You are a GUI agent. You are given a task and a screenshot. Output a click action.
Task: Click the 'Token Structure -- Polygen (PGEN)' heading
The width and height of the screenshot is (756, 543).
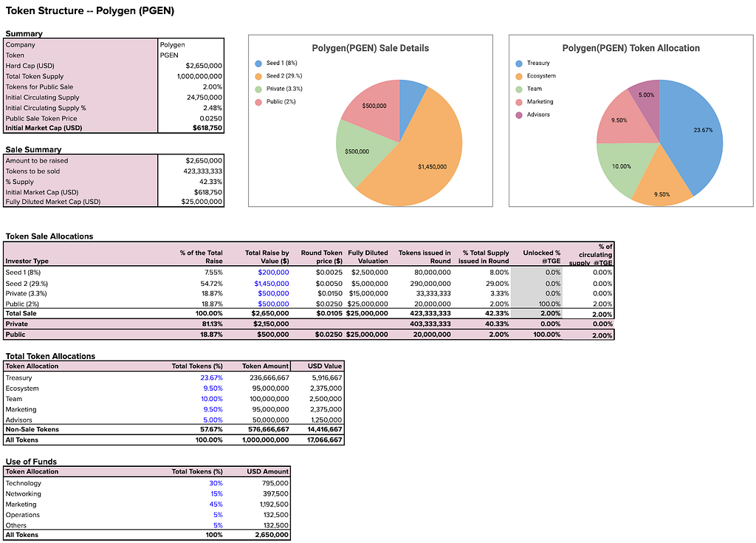click(x=89, y=10)
